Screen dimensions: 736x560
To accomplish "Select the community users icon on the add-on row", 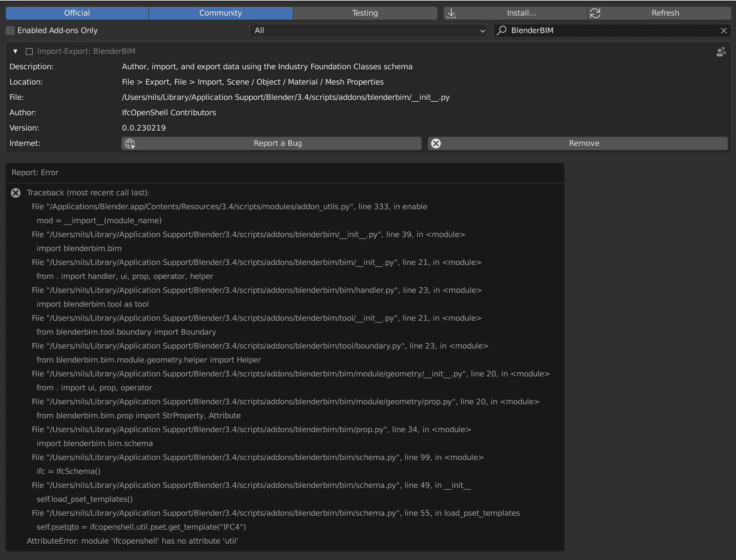I will tap(721, 52).
